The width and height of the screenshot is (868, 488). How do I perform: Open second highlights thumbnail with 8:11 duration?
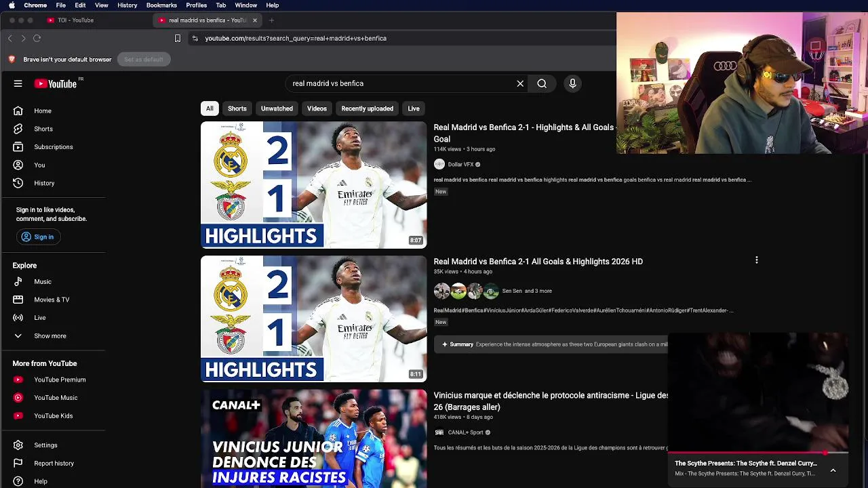(313, 319)
